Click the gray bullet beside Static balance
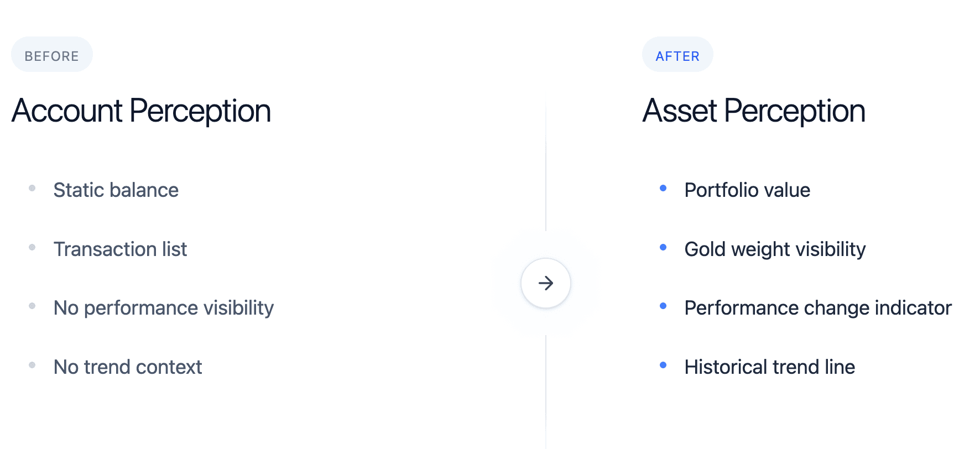Viewport: 980px width, 449px height. click(x=32, y=189)
